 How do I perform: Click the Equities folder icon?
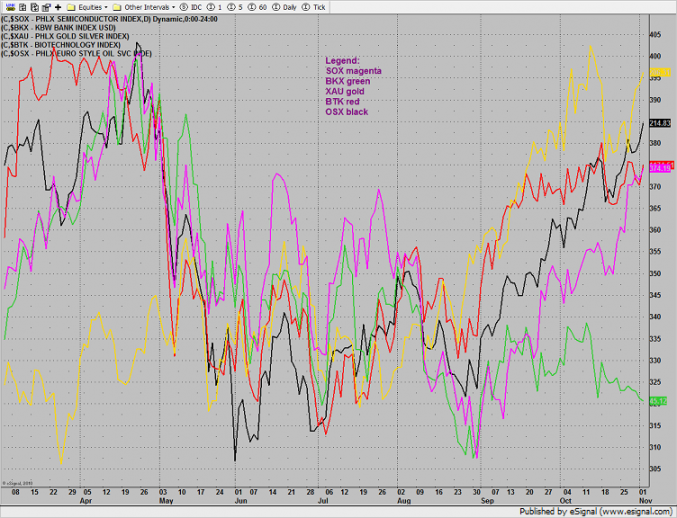[71, 7]
